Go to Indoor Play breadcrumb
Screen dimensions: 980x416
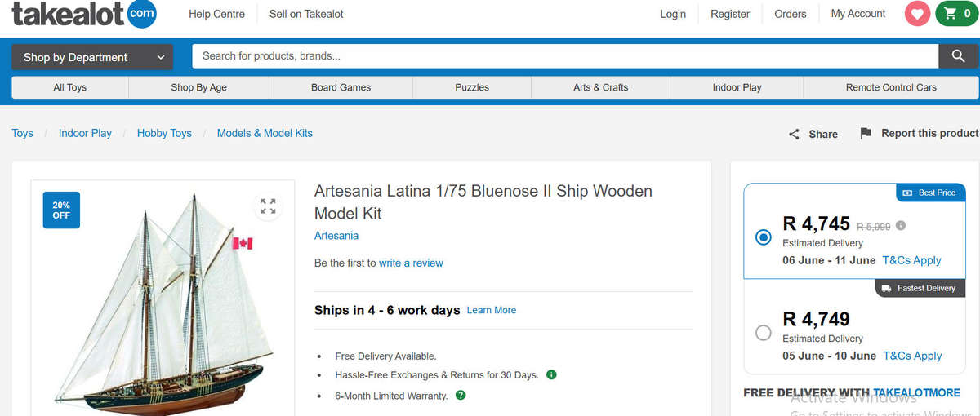click(85, 133)
